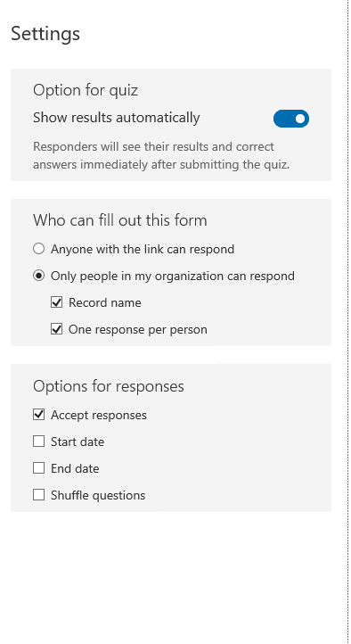The width and height of the screenshot is (351, 644).
Task: Enable the End date checkbox
Action: click(38, 468)
